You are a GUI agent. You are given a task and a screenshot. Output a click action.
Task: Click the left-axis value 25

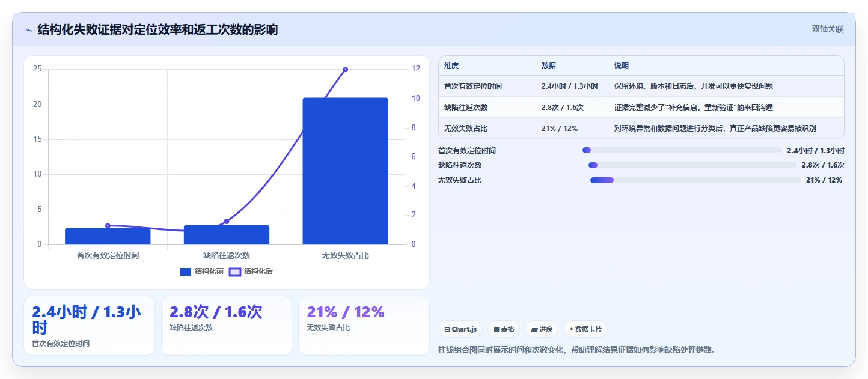37,69
